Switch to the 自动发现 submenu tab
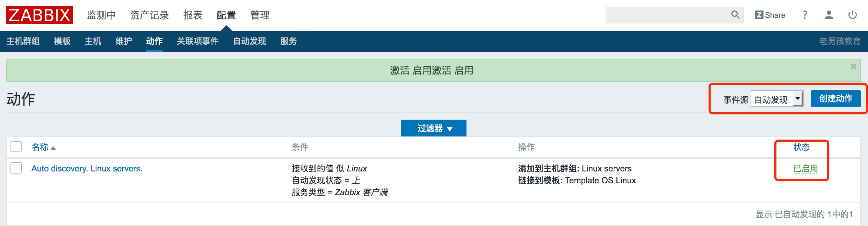The width and height of the screenshot is (868, 226). point(249,41)
